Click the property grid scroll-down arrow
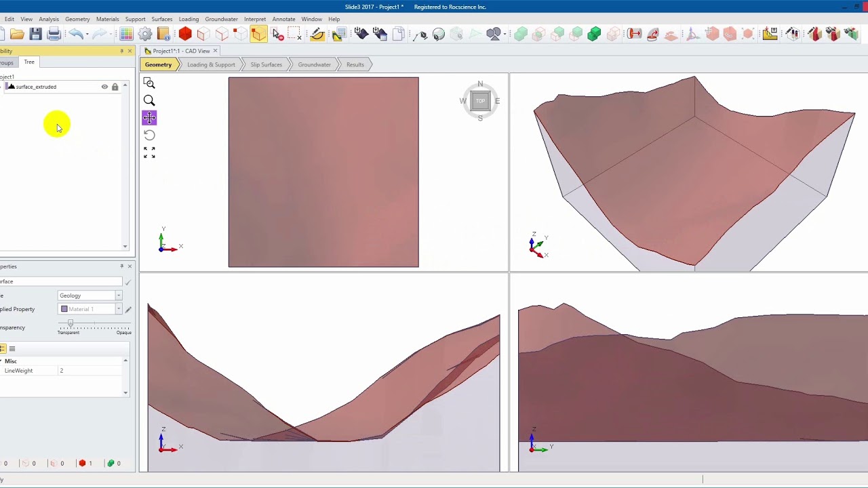This screenshot has height=488, width=868. coord(125,392)
